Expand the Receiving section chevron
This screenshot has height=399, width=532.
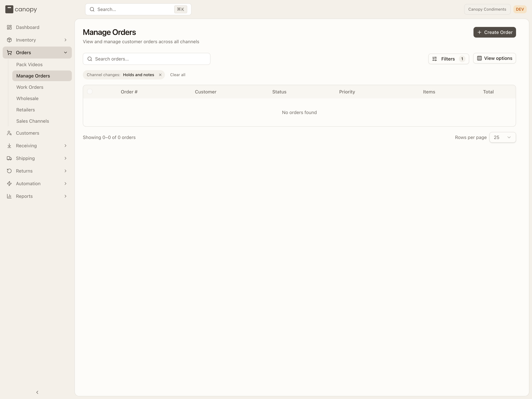[x=65, y=146]
